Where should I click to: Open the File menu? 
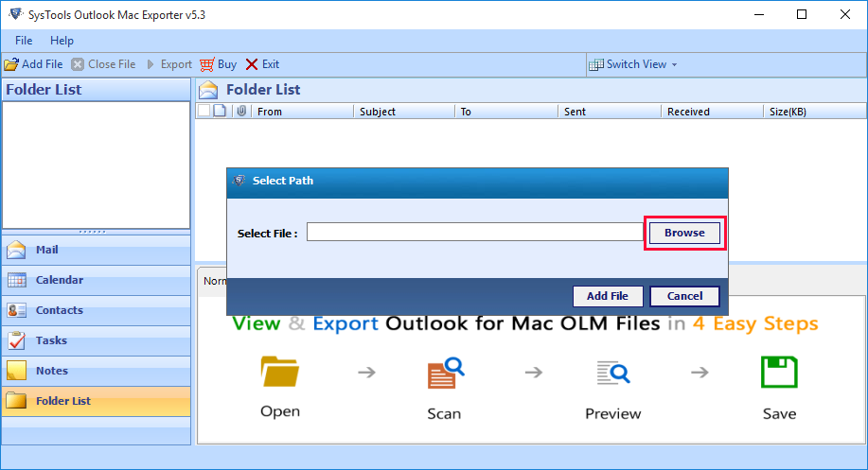[x=24, y=41]
